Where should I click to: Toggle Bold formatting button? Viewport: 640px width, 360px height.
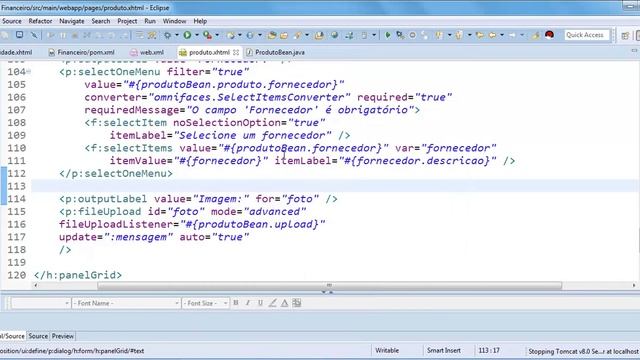(236, 303)
